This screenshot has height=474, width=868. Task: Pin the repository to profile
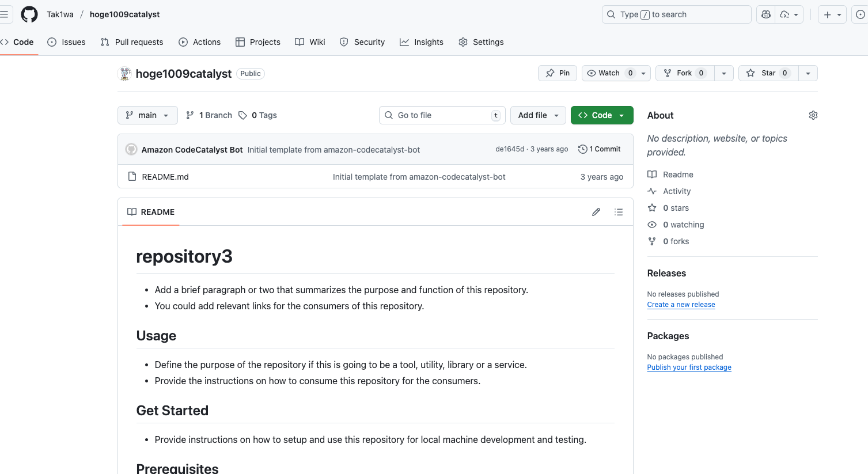coord(557,73)
